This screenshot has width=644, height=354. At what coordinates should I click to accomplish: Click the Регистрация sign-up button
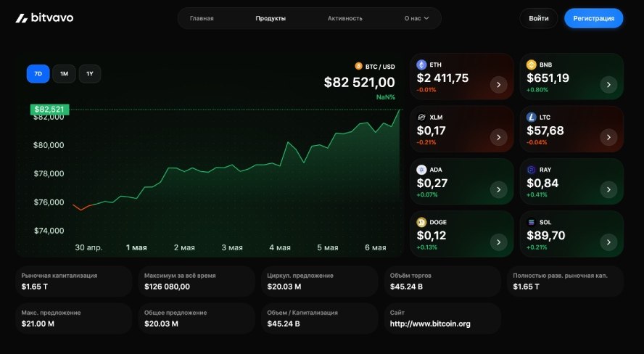click(593, 18)
